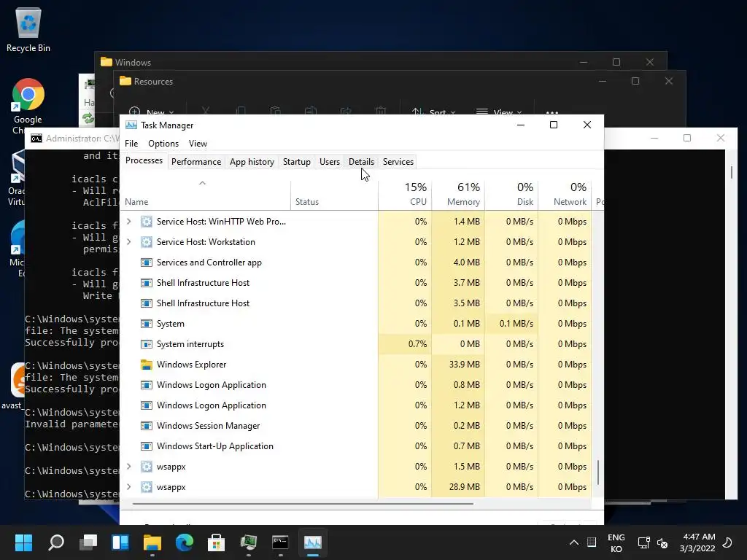Open the three-dots menu in Resources window
This screenshot has height=560, width=747.
(552, 112)
